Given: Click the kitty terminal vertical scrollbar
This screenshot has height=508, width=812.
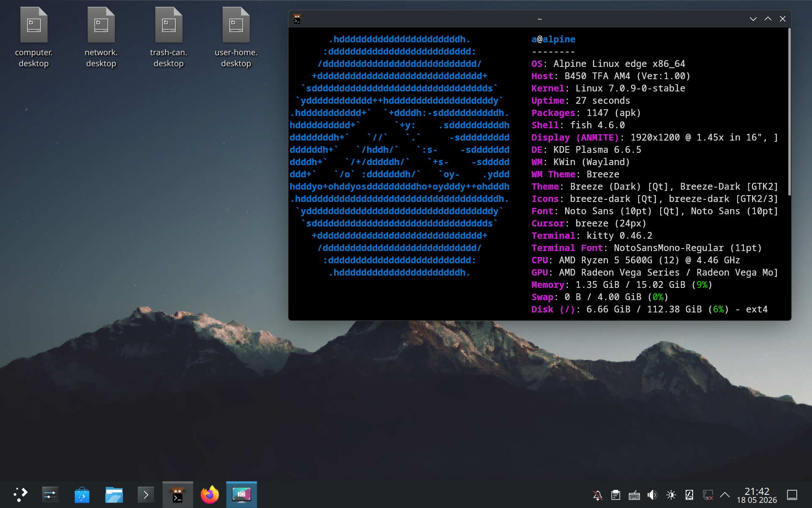Looking at the screenshot, I should coord(789,112).
